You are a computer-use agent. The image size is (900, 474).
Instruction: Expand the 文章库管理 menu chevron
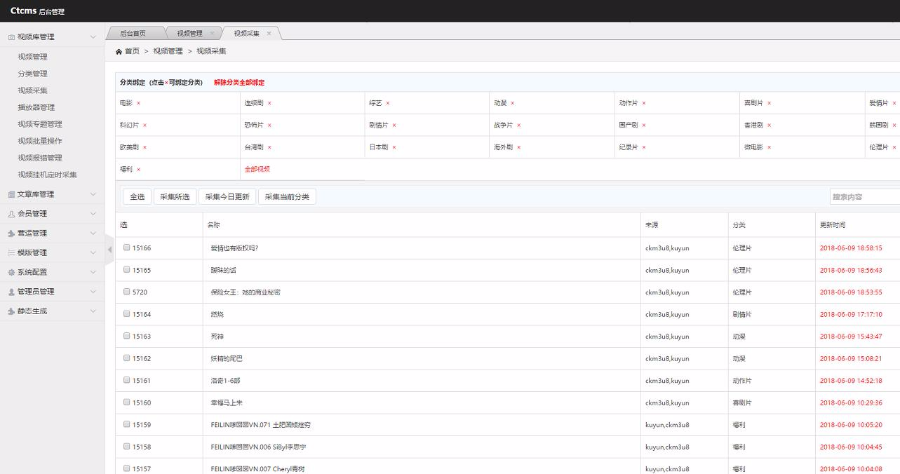coord(93,195)
